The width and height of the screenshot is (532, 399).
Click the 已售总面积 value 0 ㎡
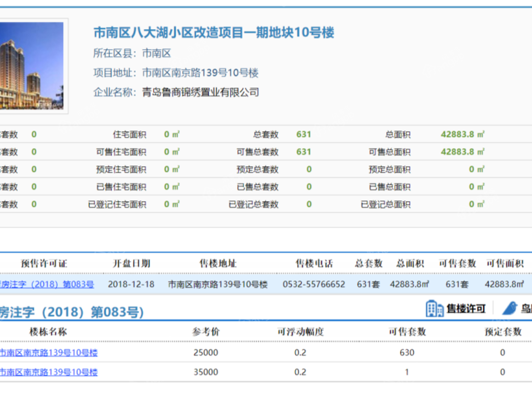477,187
